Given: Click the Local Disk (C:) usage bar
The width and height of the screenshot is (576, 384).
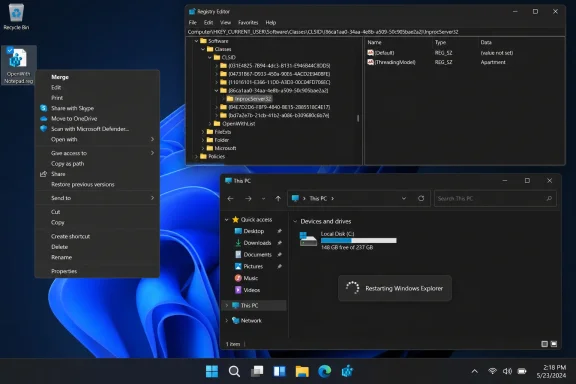Looking at the screenshot, I should (359, 241).
